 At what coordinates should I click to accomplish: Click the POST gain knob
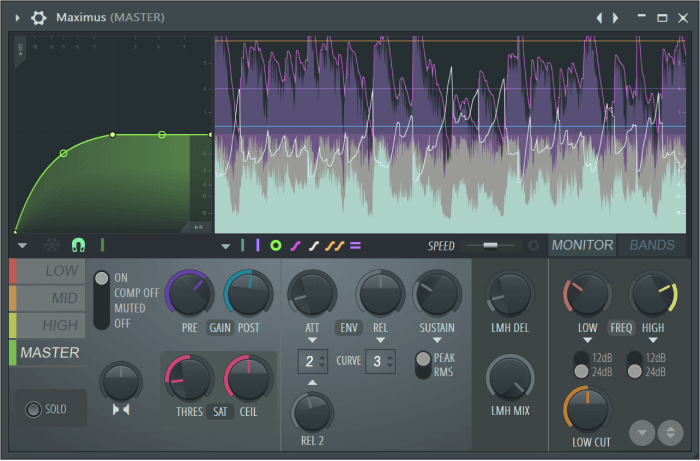pyautogui.click(x=248, y=294)
